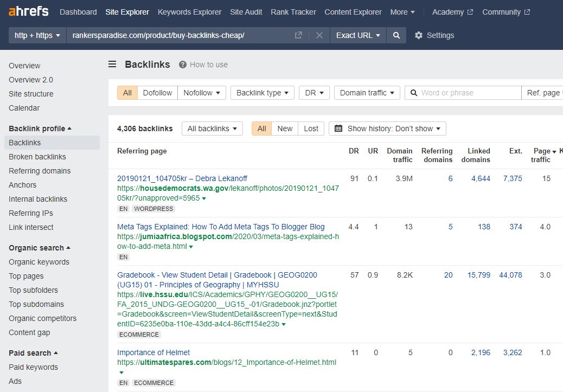Expand jumiaafrica.blogspot.com URL arrow
Screen dimensions: 563x392
191,247
